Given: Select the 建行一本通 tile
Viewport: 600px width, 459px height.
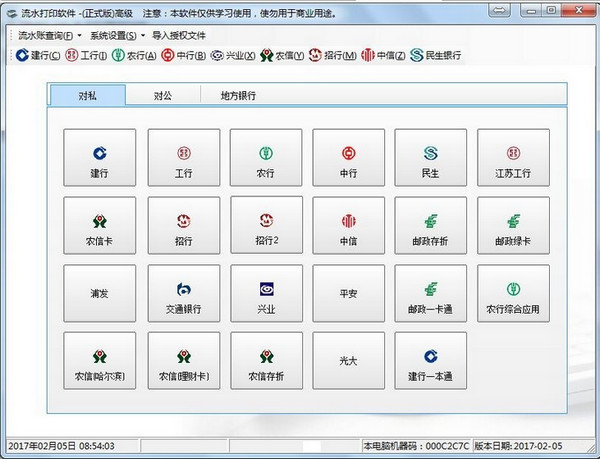Looking at the screenshot, I should (430, 361).
